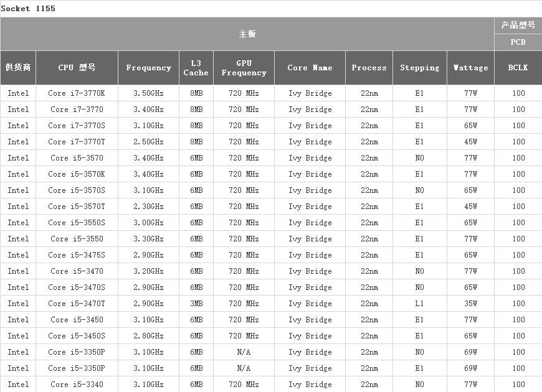Select the 'Core i7-3770S' cell
542x392 pixels.
(77, 126)
